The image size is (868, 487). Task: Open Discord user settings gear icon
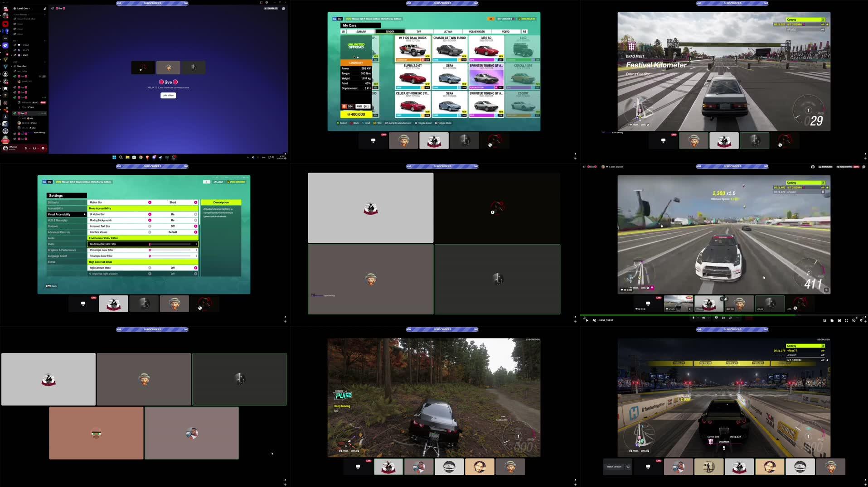43,148
